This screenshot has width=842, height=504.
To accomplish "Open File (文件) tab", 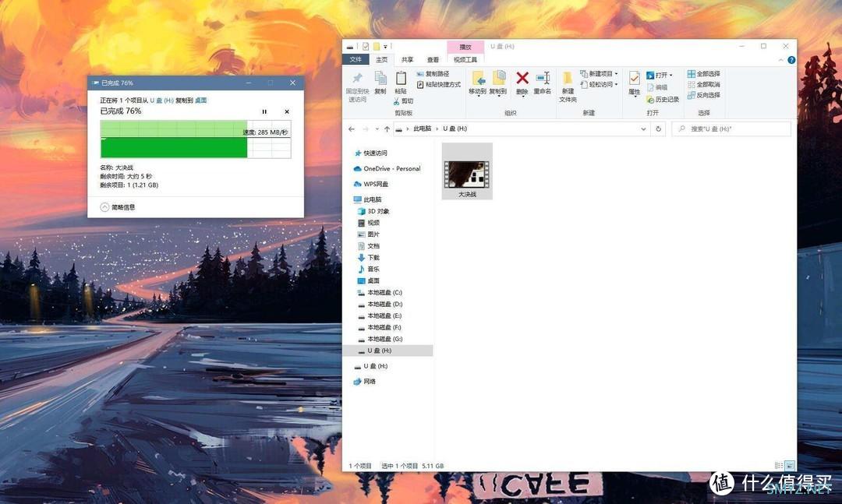I will tap(356, 59).
